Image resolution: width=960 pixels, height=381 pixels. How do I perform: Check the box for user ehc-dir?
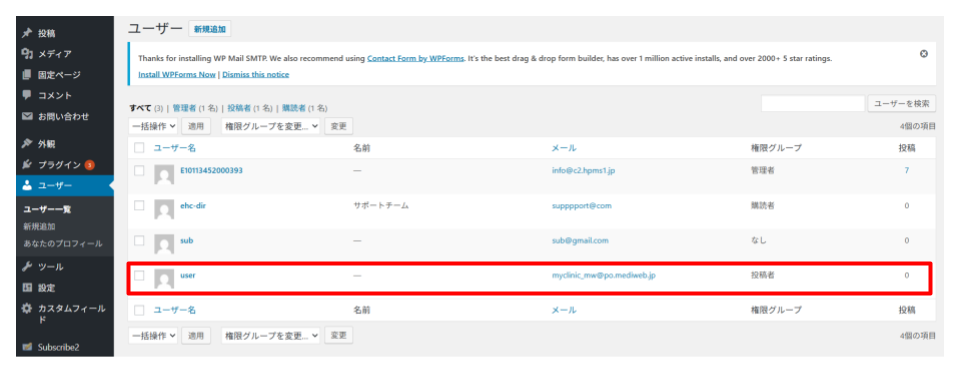pyautogui.click(x=140, y=205)
